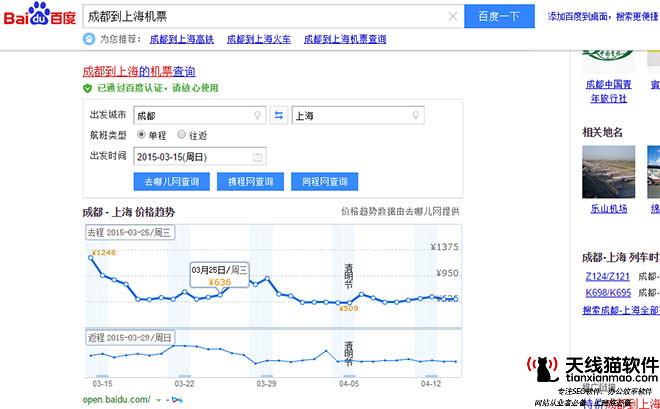
Task: Click 价格趋势数据由去哪儿网提供 text
Action: click(400, 212)
